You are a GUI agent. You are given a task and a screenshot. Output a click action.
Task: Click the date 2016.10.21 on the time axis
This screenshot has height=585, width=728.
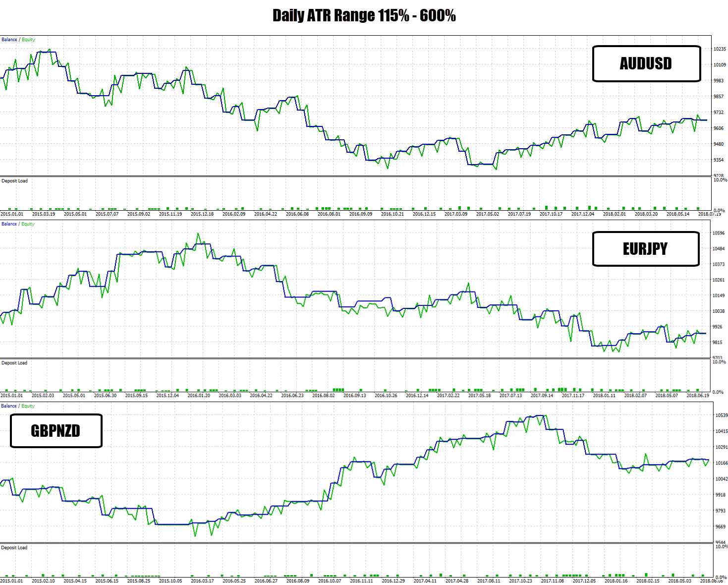point(392,214)
